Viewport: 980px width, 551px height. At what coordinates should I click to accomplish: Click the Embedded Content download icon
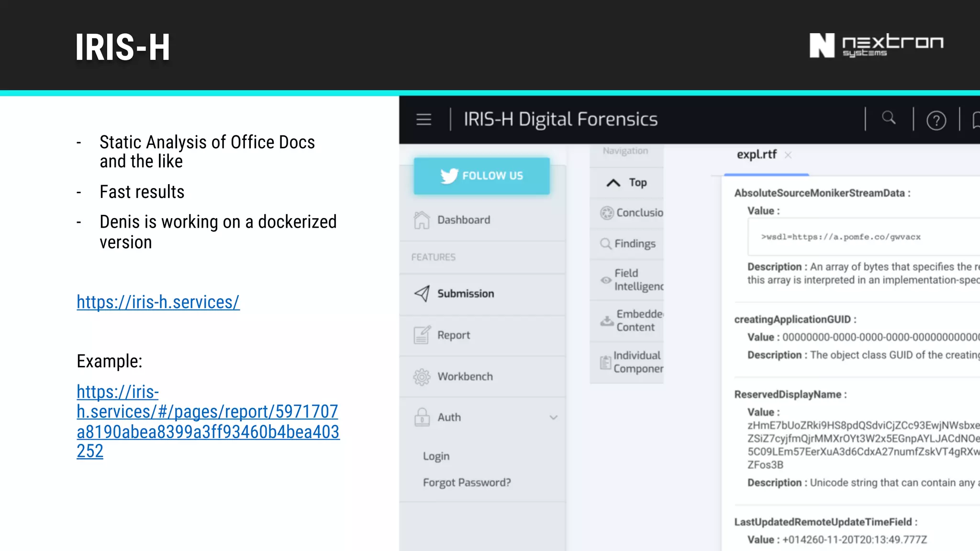(x=607, y=320)
